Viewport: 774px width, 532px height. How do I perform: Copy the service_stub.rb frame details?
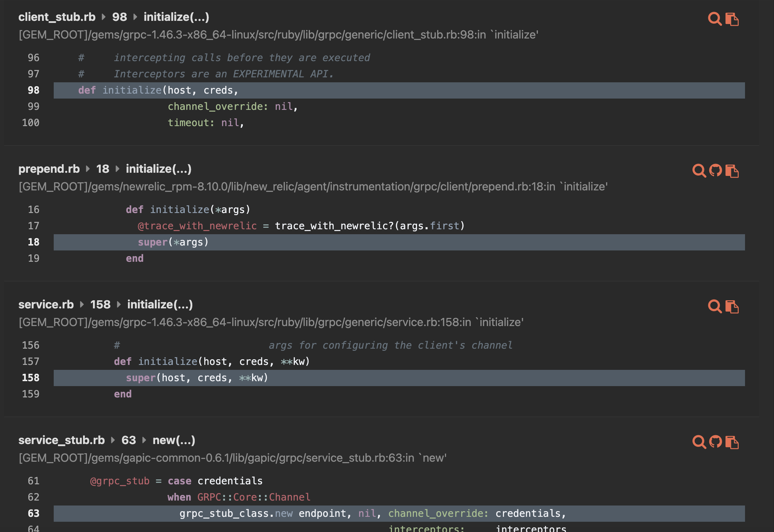[732, 442]
